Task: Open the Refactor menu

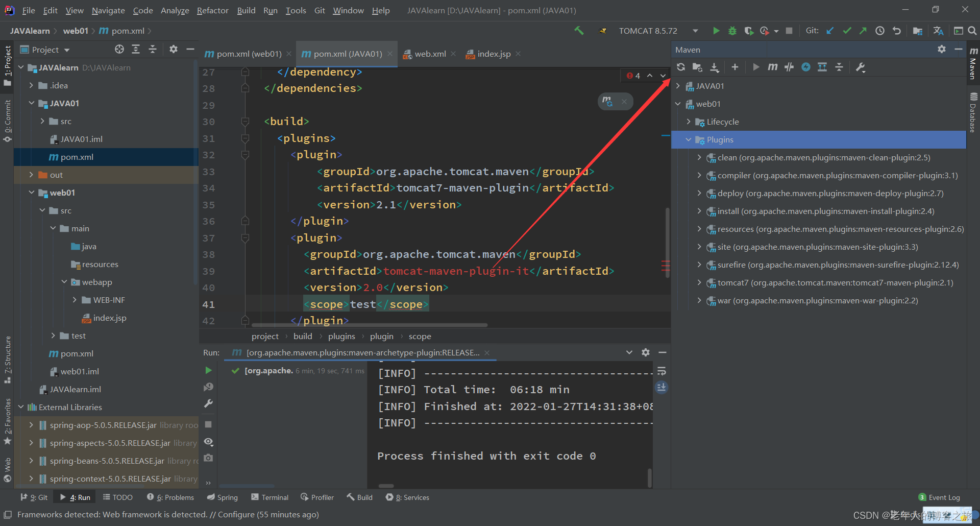Action: [x=212, y=10]
